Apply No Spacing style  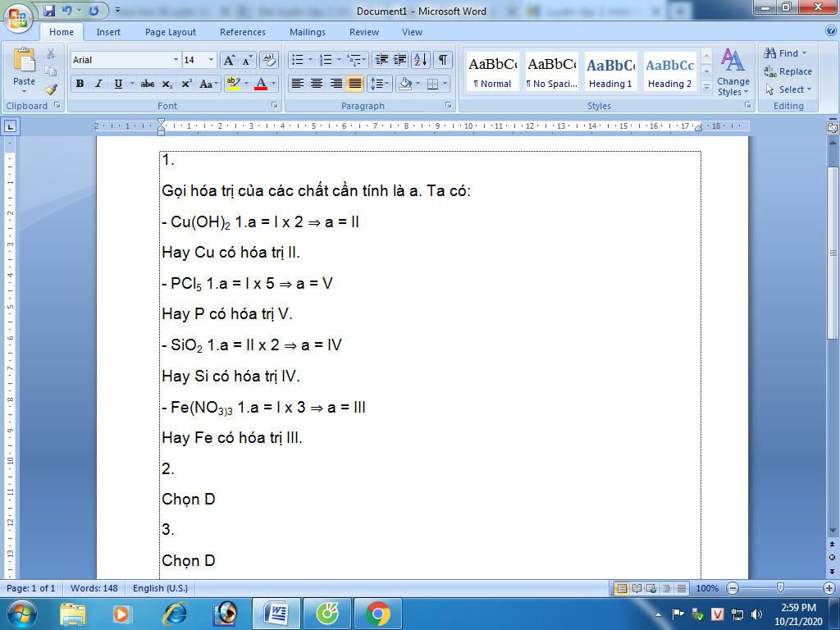(552, 72)
